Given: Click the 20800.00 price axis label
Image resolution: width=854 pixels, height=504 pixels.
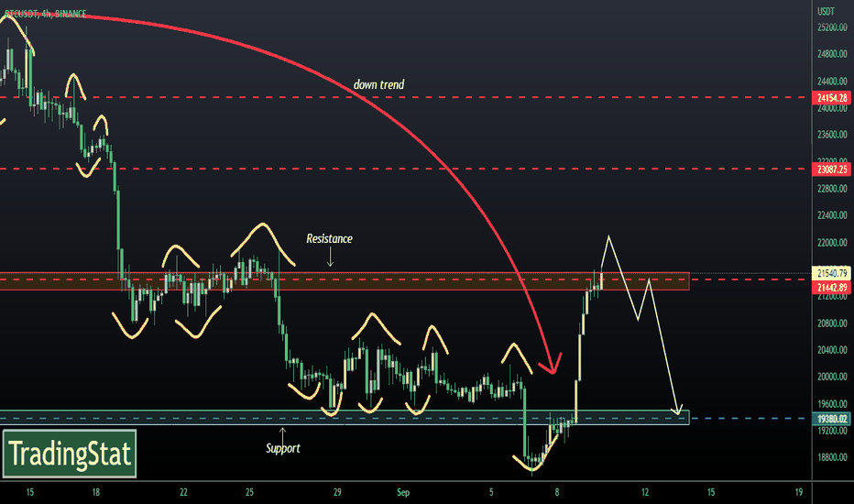Looking at the screenshot, I should click(832, 323).
